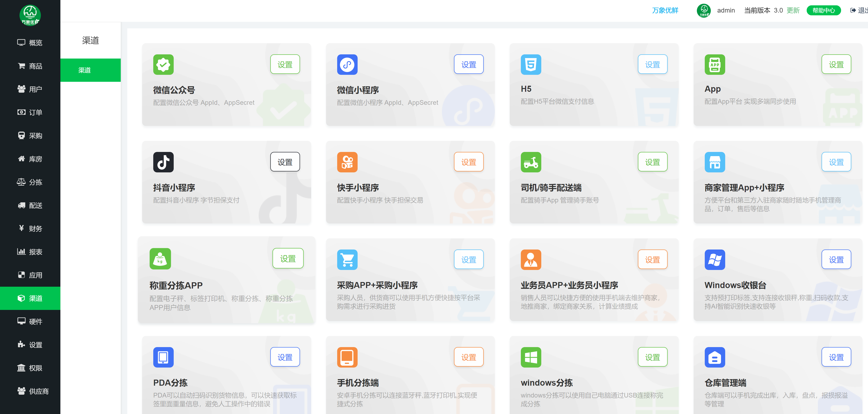Image resolution: width=868 pixels, height=414 pixels.
Task: Click the H5 channel icon
Action: pyautogui.click(x=531, y=64)
